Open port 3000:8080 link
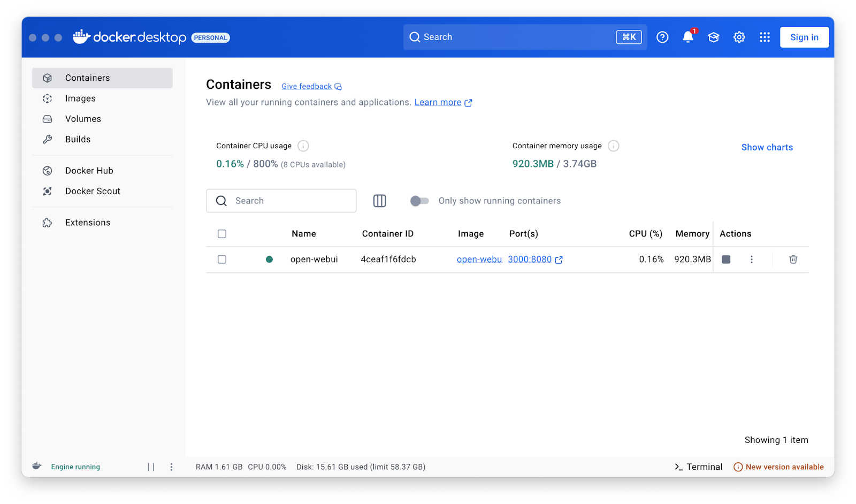Screen dimensions: 856x504 tap(530, 259)
